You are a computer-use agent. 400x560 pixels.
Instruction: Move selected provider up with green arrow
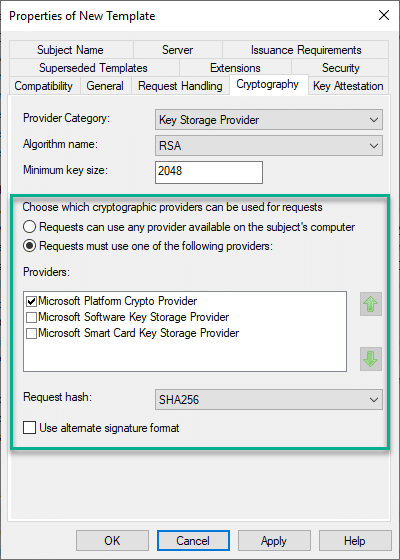tap(371, 304)
